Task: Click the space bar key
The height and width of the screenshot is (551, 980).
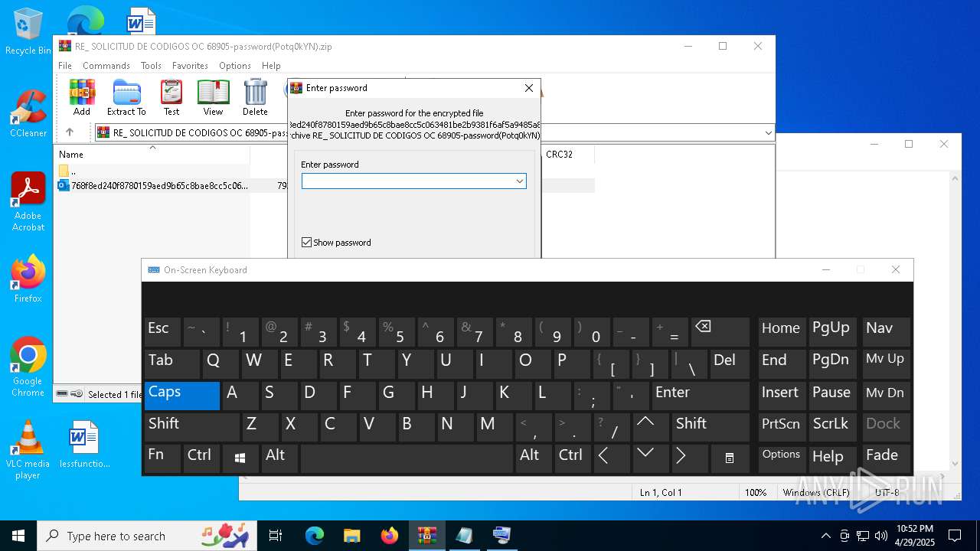Action: tap(407, 458)
